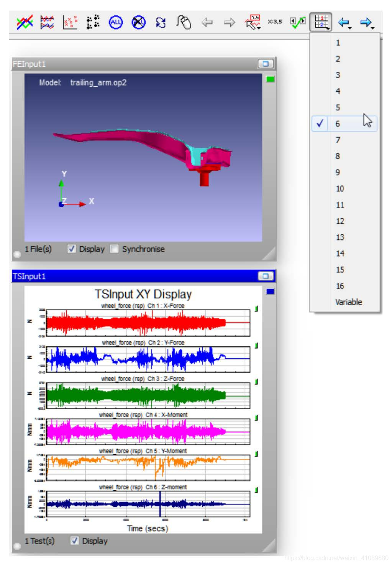The height and width of the screenshot is (565, 392).
Task: Click green marker beside Ch 1 X-Force
Action: (256, 309)
